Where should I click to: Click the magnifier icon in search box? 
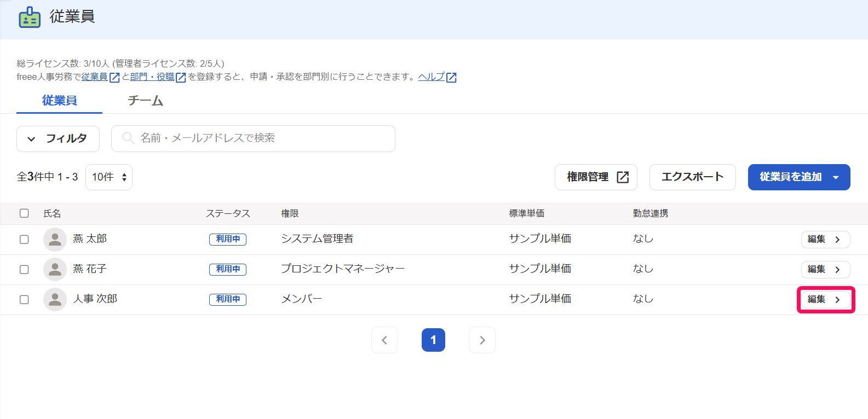[x=128, y=138]
